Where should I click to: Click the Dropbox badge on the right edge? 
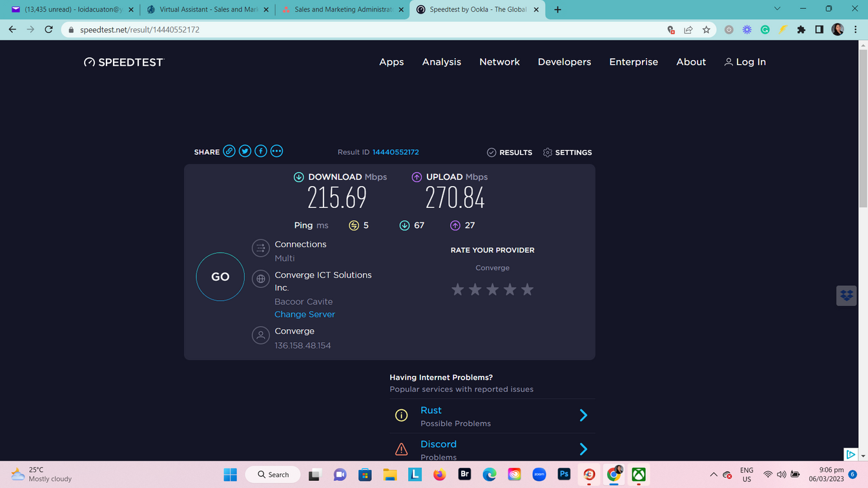click(x=847, y=295)
